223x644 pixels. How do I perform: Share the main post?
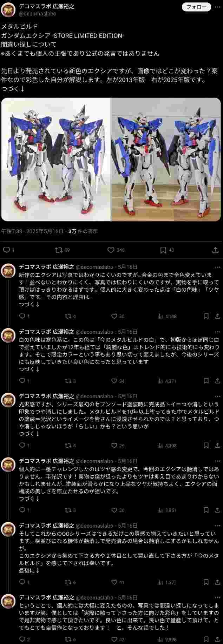point(216,250)
